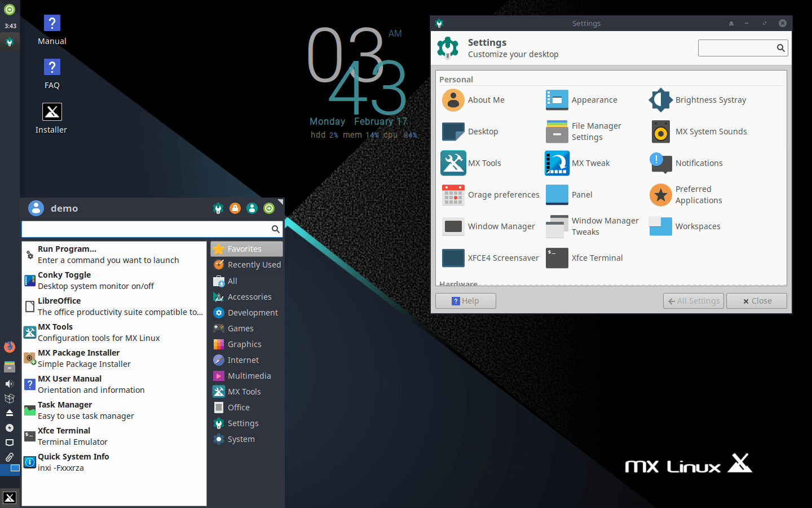This screenshot has width=812, height=508.
Task: Launch Task Manager from favorites
Action: 114,410
